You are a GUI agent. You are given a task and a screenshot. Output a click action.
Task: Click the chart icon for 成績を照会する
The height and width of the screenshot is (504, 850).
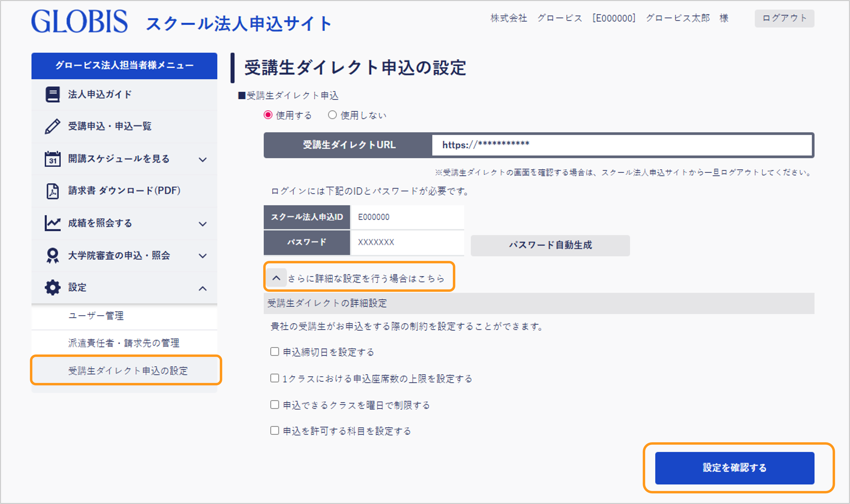53,223
